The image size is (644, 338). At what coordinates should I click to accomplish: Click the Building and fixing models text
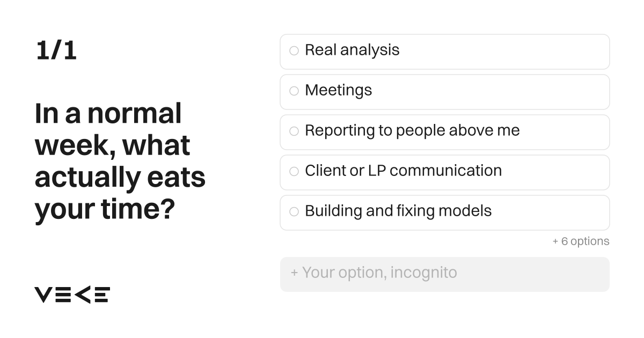pos(398,211)
